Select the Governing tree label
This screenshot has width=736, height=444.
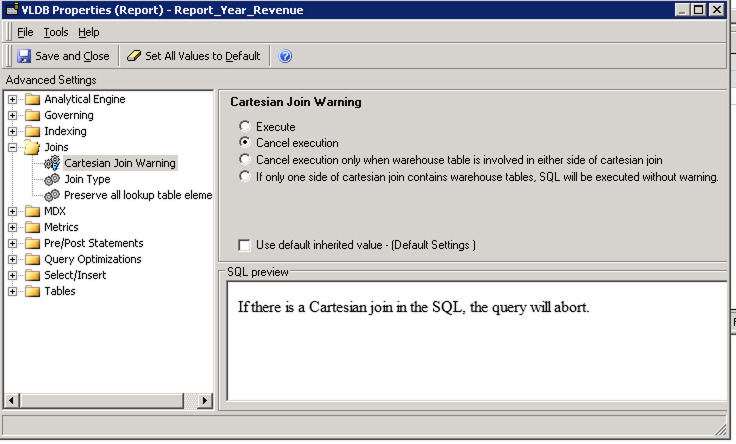point(69,115)
